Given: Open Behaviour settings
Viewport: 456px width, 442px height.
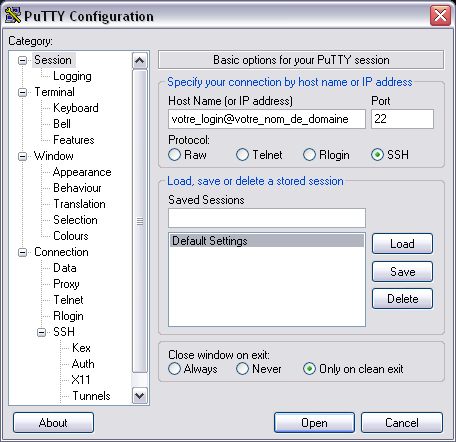Looking at the screenshot, I should [77, 188].
